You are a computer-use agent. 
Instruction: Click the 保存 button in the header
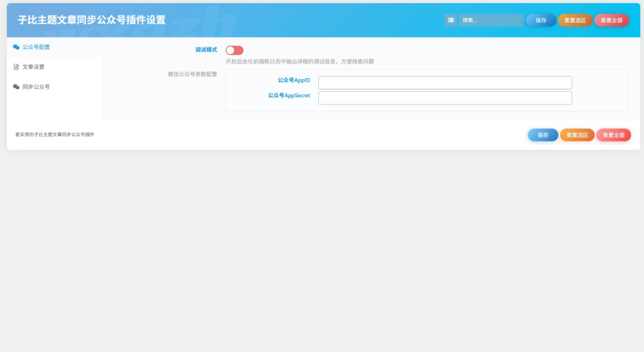point(541,20)
